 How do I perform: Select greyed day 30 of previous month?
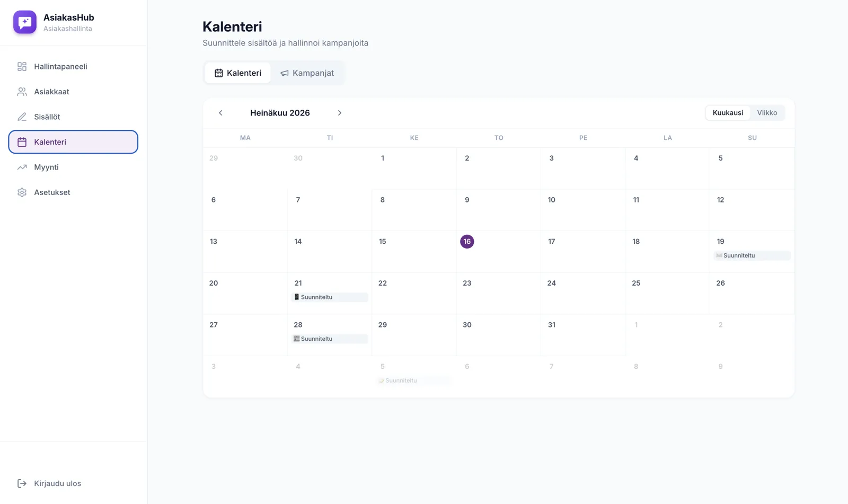(298, 158)
